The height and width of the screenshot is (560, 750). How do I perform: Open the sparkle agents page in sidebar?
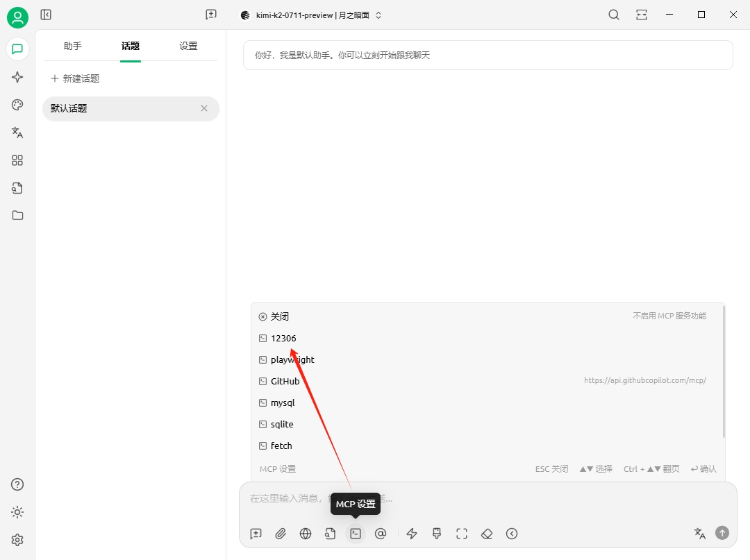click(x=17, y=77)
